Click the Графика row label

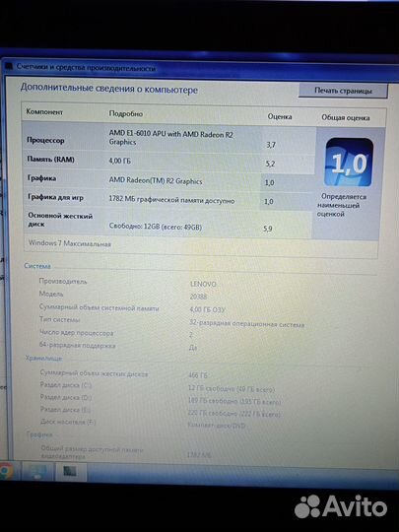[x=41, y=178]
